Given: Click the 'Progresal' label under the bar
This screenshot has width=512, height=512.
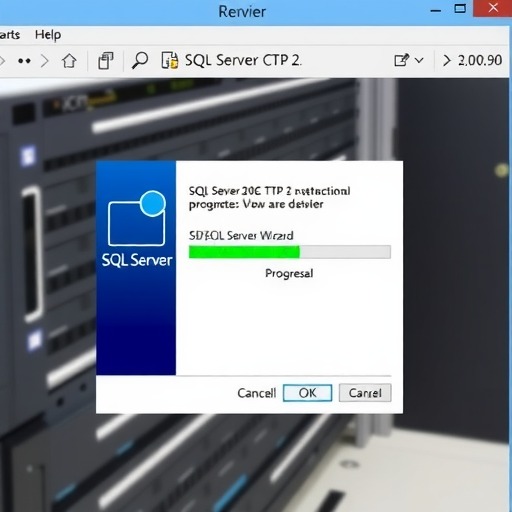Looking at the screenshot, I should (289, 273).
